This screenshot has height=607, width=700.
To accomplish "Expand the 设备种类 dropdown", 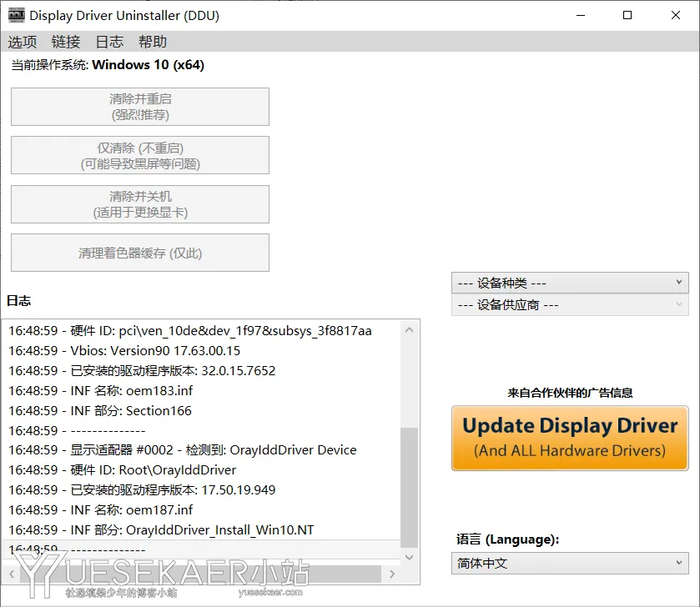I will 570,283.
